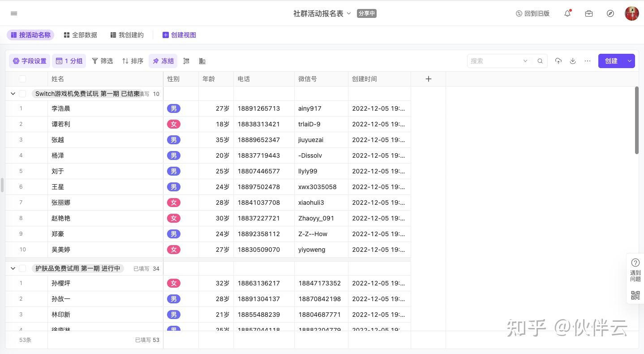Screen dimensions: 644x354
Task: Select the name cell 吴美婷
Action: click(x=105, y=250)
